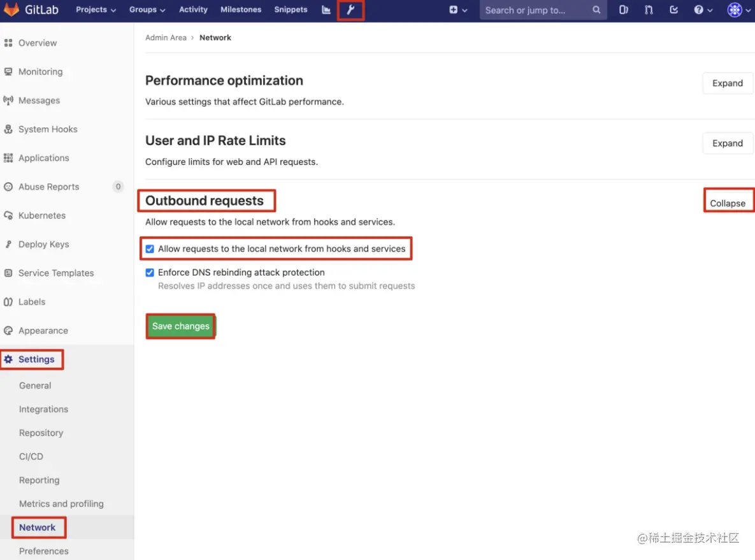
Task: Select Preferences under Settings
Action: pos(43,551)
